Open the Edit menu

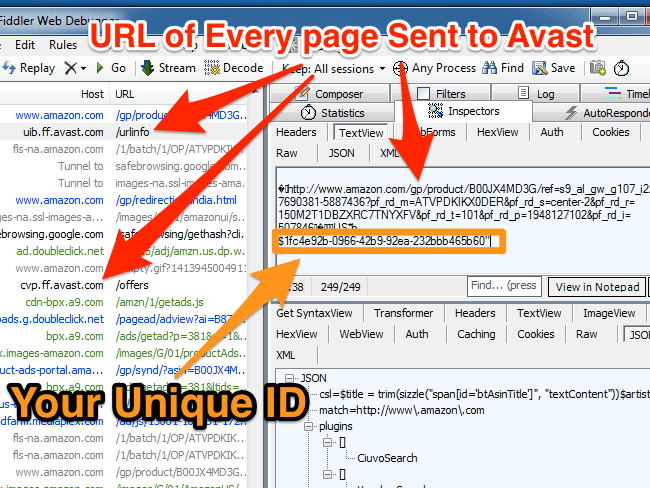click(25, 45)
